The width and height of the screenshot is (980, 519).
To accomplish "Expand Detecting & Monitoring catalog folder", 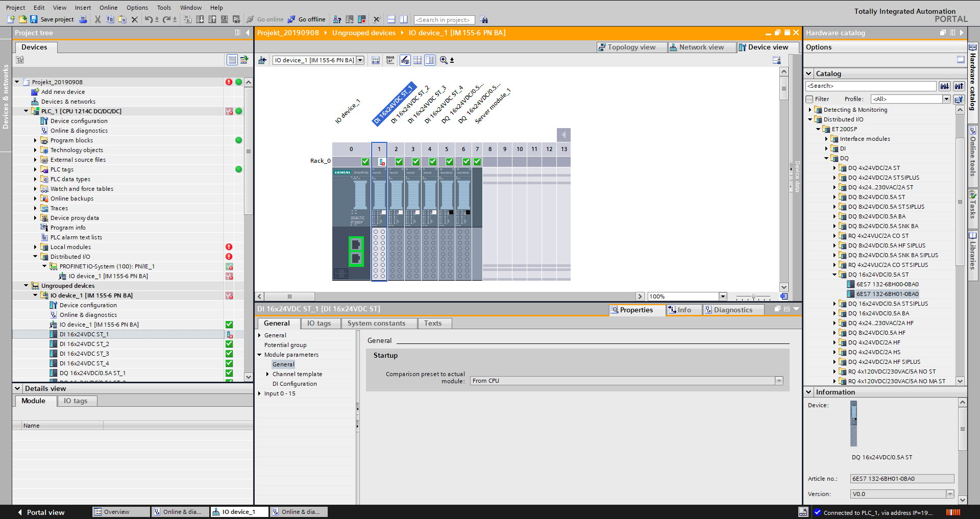I will click(810, 110).
